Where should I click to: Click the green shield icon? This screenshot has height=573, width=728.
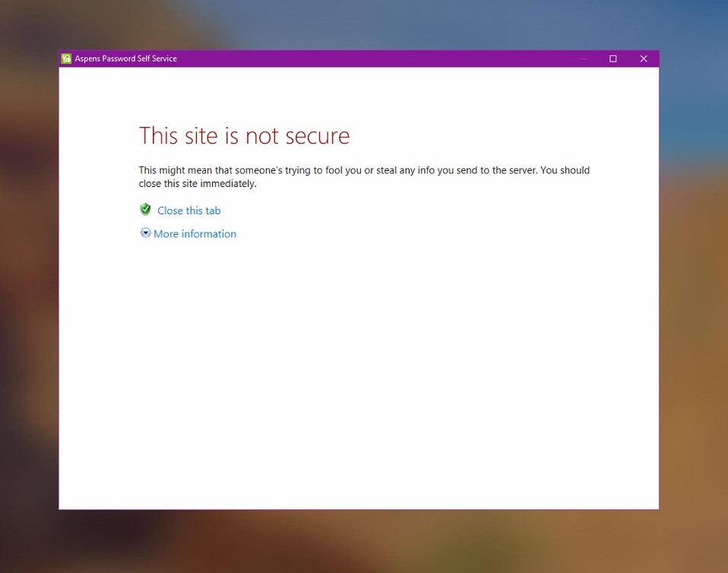click(145, 210)
